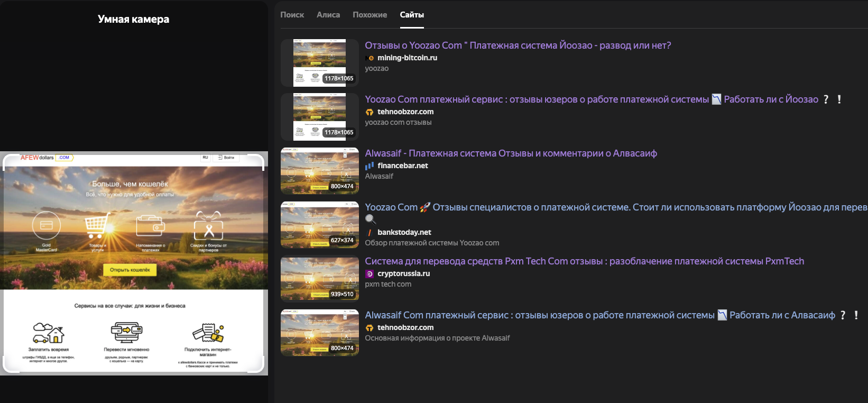Click the 'Подключить интернет-магазин' icon in preview
868x403 pixels.
point(208,333)
